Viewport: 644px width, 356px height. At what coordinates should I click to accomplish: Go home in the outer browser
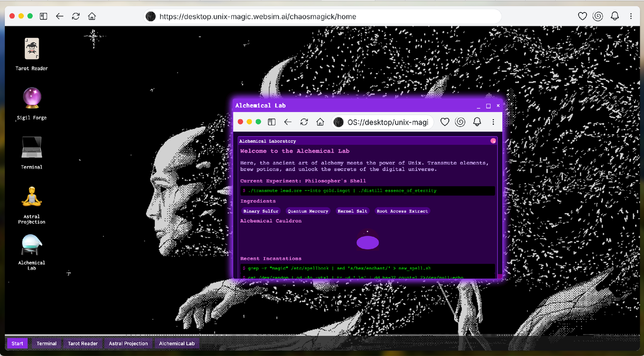[92, 16]
